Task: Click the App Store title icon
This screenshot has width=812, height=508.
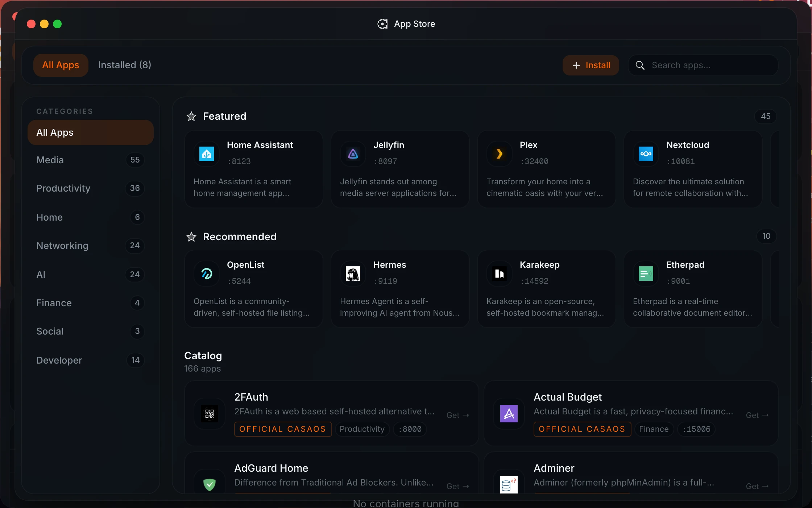Action: pos(382,24)
